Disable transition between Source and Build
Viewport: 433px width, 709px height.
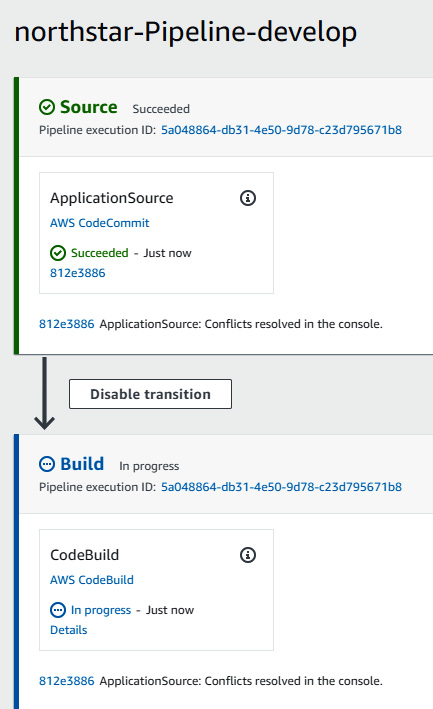(151, 394)
